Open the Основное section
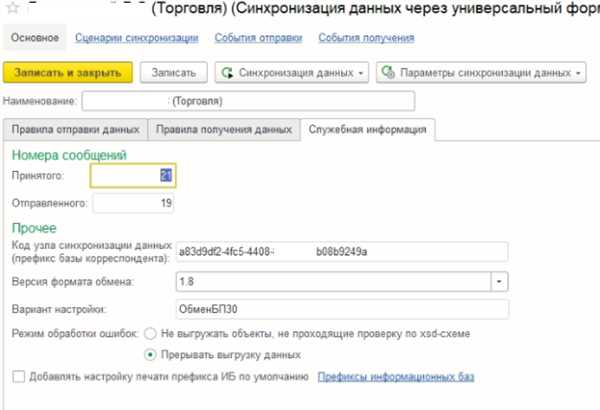 35,38
